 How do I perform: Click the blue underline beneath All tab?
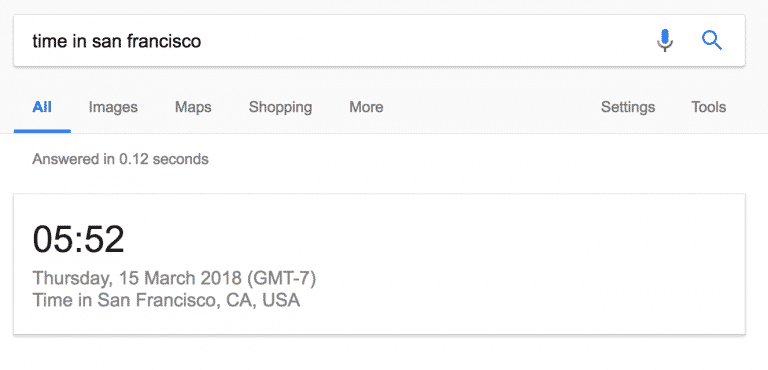pyautogui.click(x=42, y=131)
